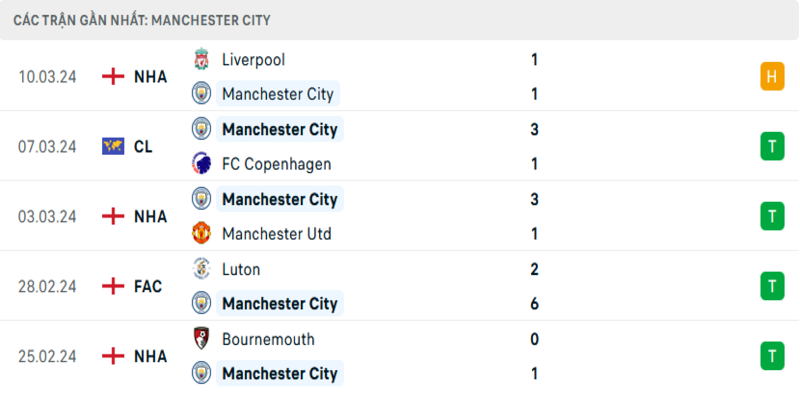
Task: Click the Bournemouth club crest icon
Action: tap(202, 339)
